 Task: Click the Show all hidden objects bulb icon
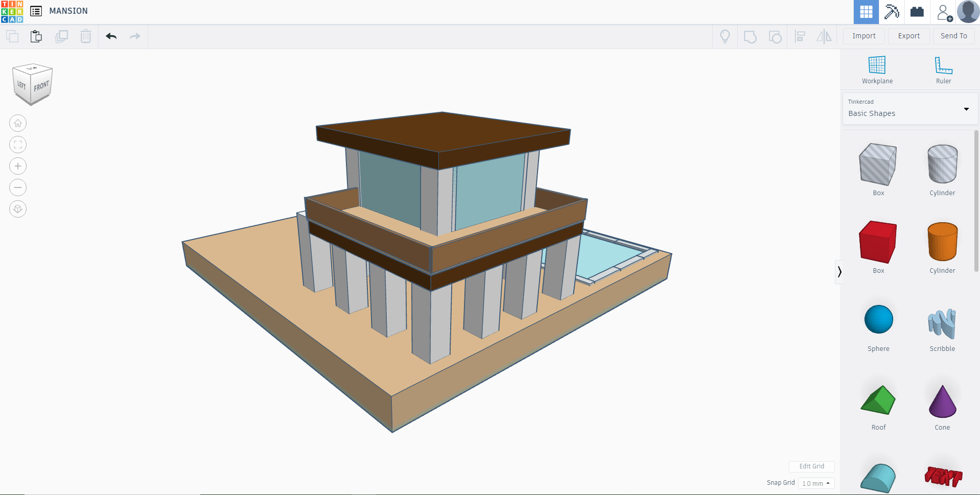click(725, 36)
